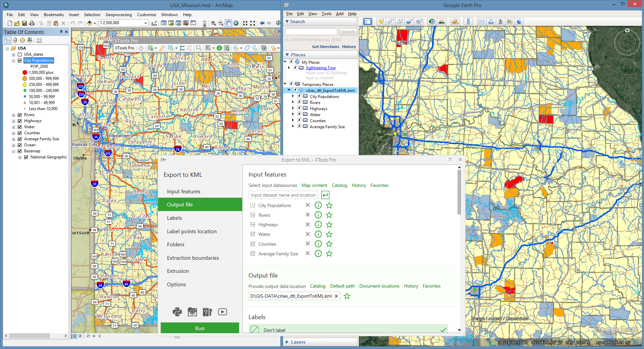Click the Full Extent globe in ArcMap
Viewport: 644px width, 349px height.
point(236,23)
